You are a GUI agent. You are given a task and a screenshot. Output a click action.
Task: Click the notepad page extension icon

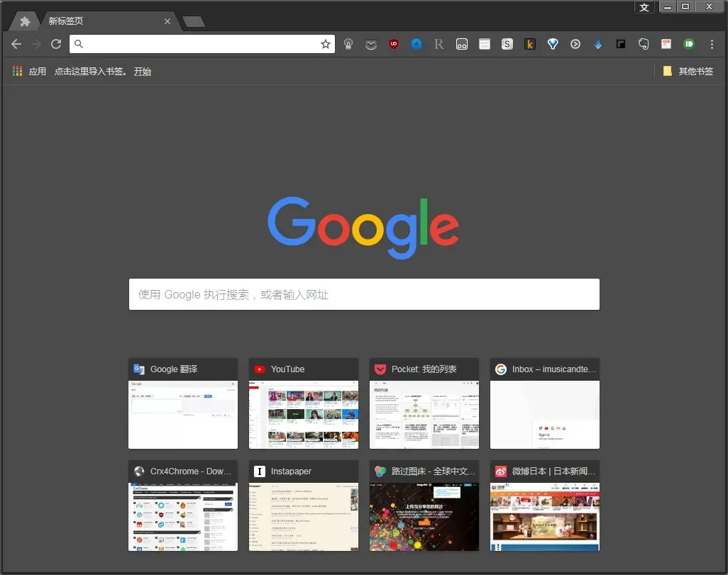(x=666, y=44)
